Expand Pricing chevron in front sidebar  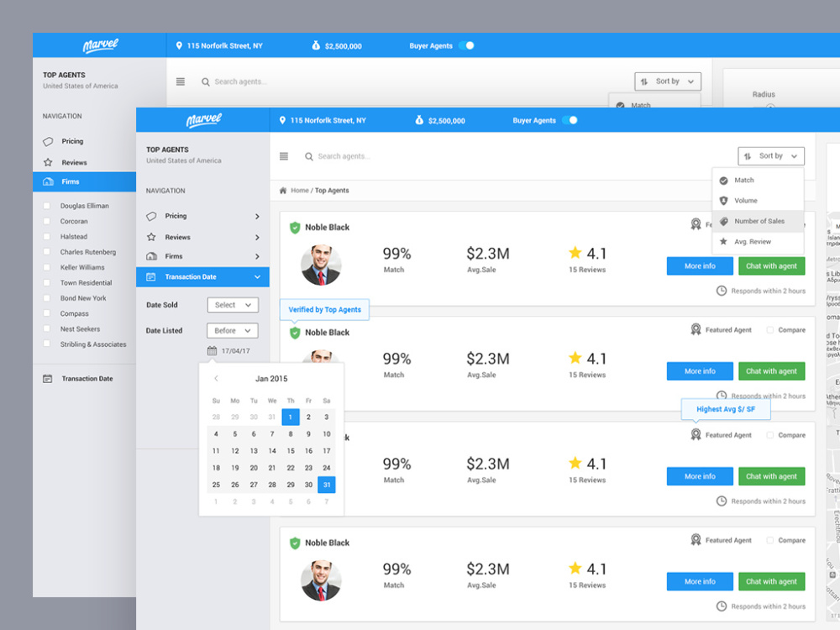tap(257, 217)
